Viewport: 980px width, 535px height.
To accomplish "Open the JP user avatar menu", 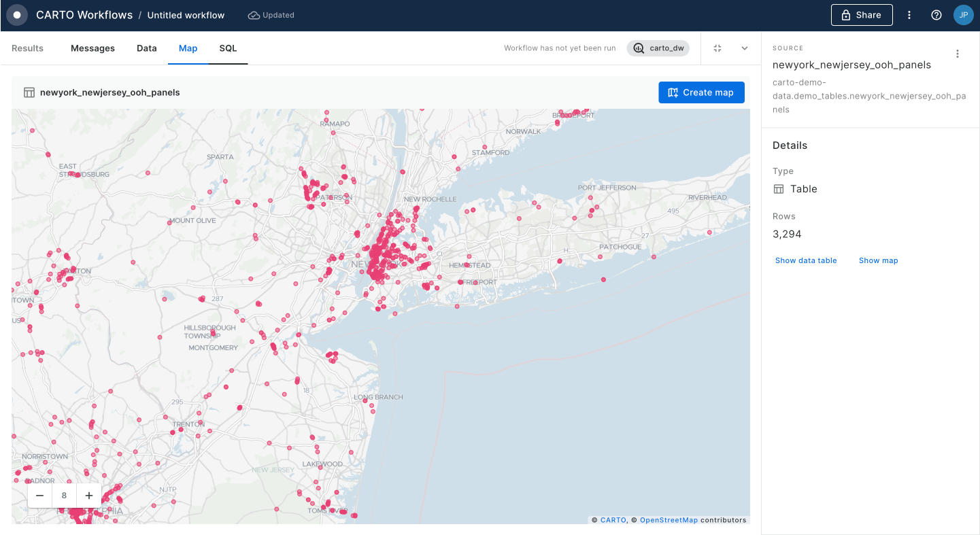I will pos(963,15).
